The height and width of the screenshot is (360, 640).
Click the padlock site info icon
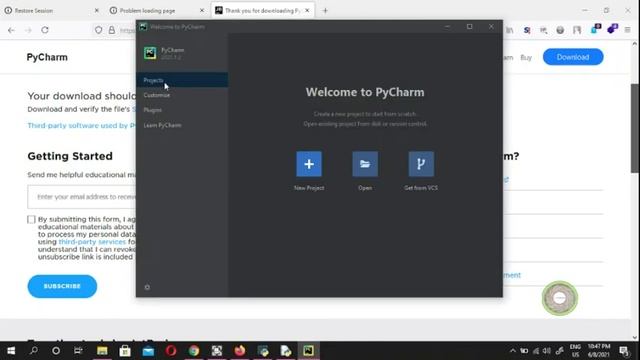[x=112, y=30]
